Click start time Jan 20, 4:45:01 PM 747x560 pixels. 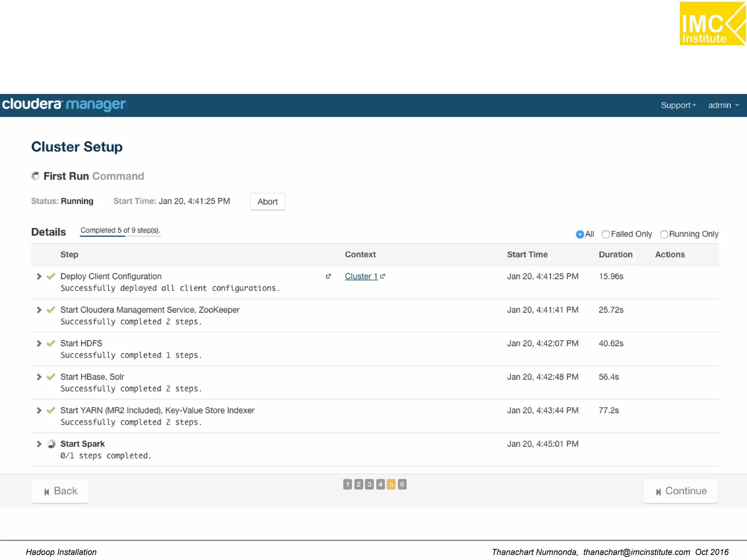(543, 444)
